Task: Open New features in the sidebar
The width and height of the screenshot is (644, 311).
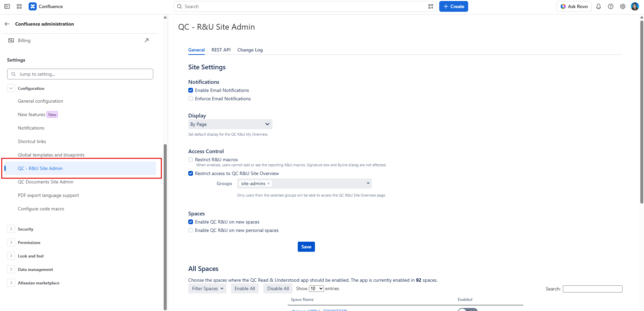Action: tap(31, 114)
